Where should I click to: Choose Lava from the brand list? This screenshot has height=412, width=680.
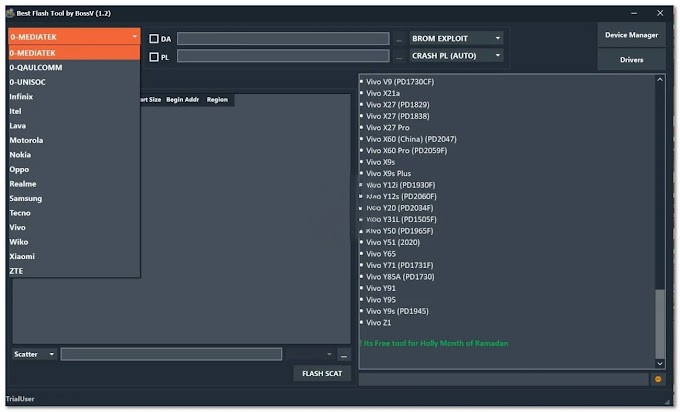pyautogui.click(x=74, y=126)
